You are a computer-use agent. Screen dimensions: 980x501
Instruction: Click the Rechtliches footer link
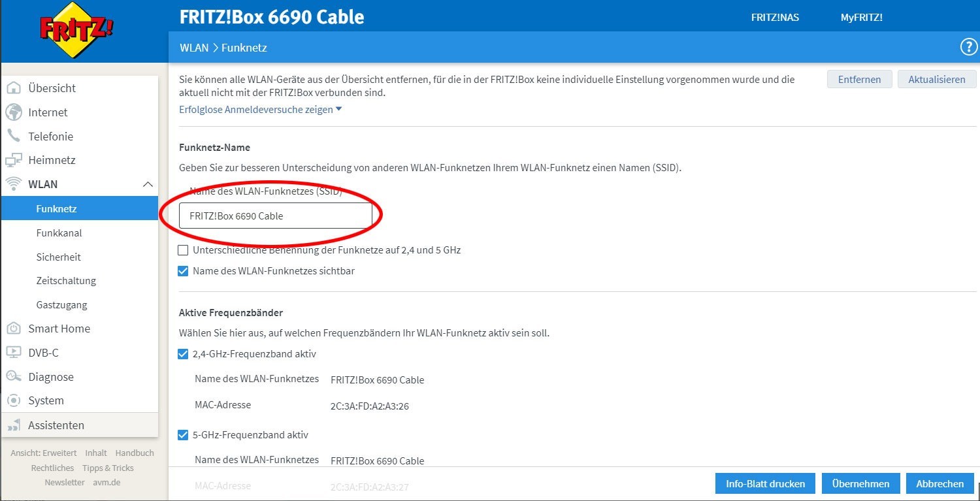(52, 468)
